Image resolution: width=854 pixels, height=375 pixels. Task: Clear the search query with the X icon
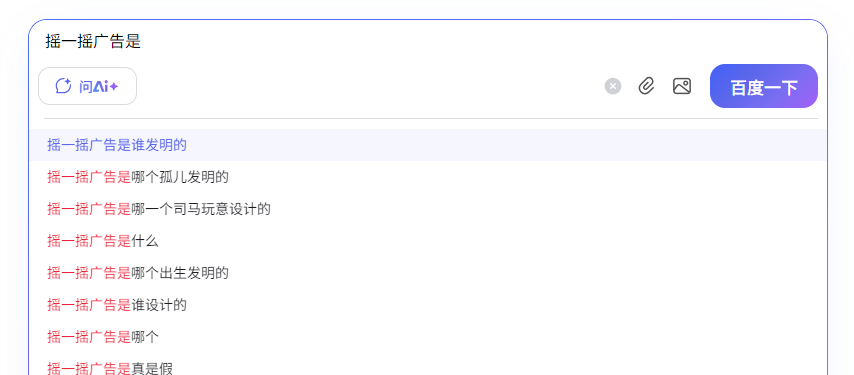click(x=613, y=86)
